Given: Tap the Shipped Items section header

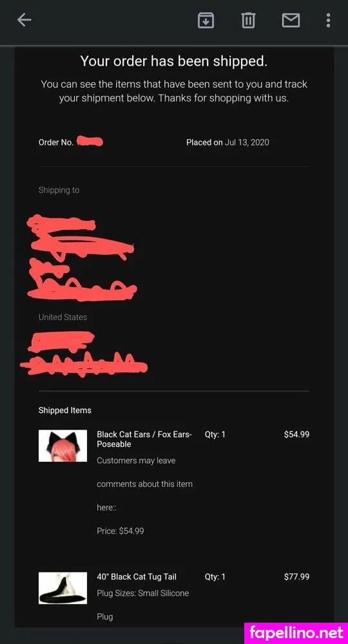Looking at the screenshot, I should 65,410.
